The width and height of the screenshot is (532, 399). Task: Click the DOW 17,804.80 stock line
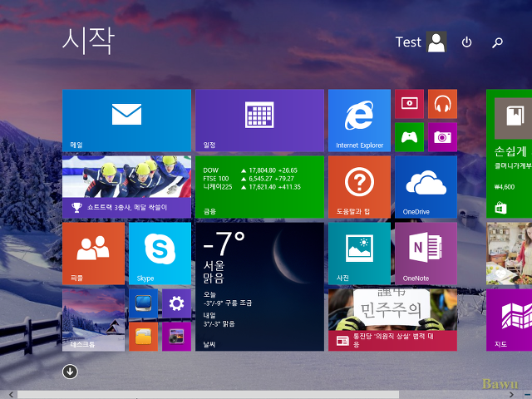[250, 170]
